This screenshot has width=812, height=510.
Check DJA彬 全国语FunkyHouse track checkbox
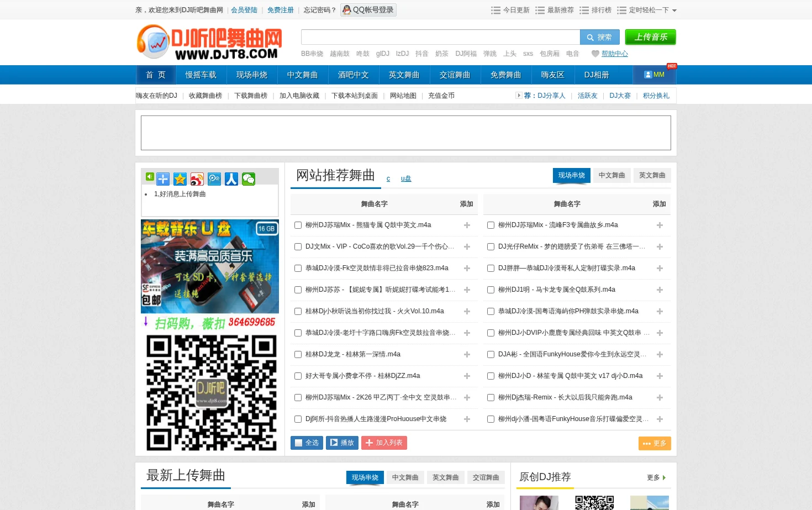[x=491, y=355]
